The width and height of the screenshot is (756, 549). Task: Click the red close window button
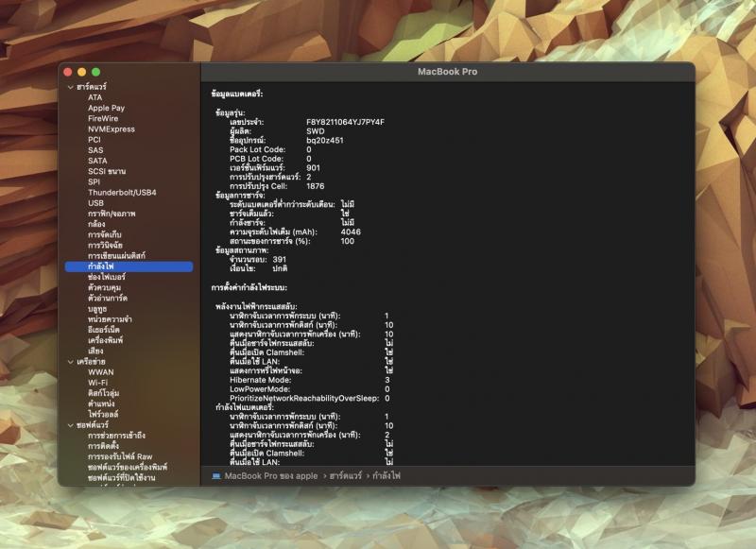[x=68, y=72]
